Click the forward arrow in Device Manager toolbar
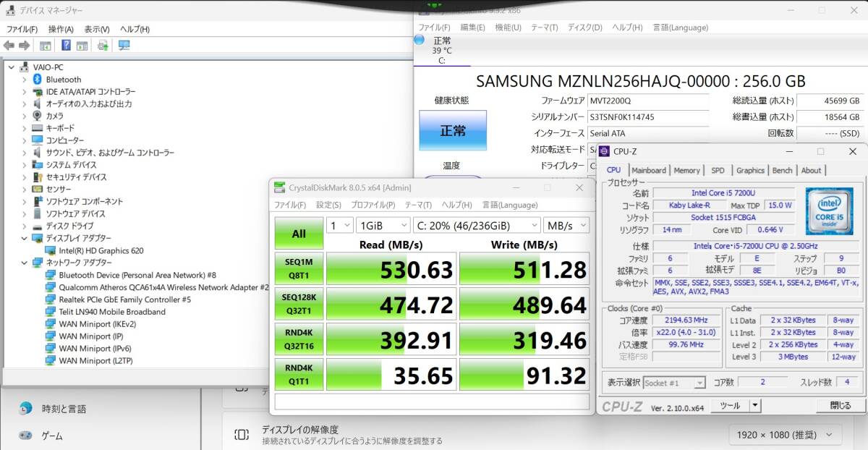This screenshot has height=450, width=868. pyautogui.click(x=24, y=46)
